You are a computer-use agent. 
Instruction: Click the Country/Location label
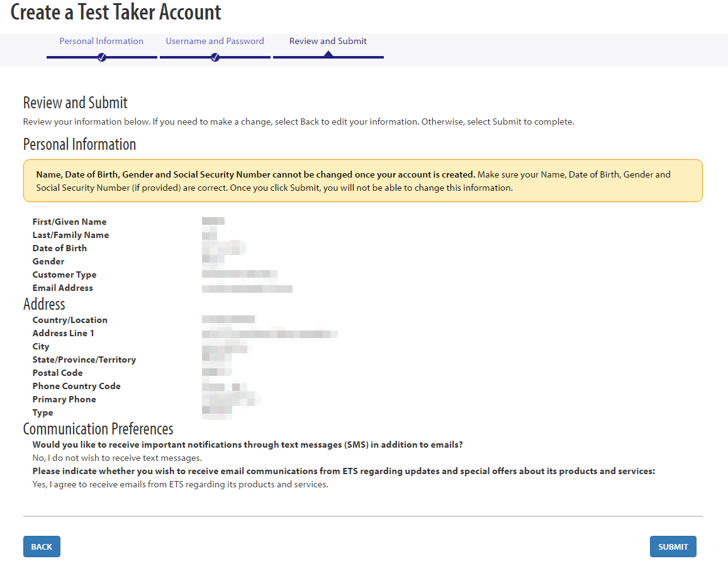(70, 320)
